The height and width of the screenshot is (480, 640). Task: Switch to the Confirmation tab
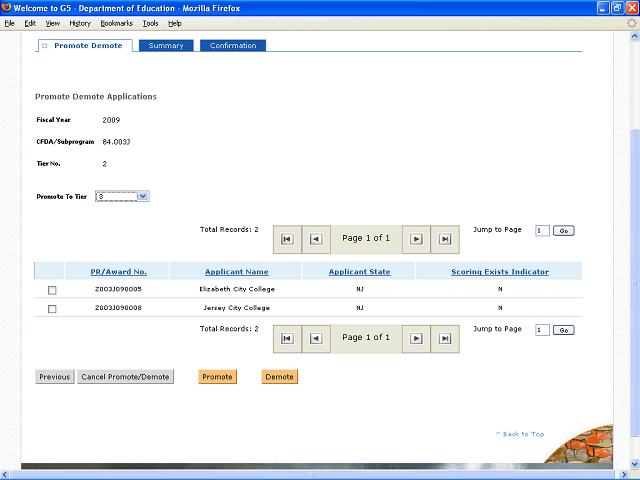point(233,46)
